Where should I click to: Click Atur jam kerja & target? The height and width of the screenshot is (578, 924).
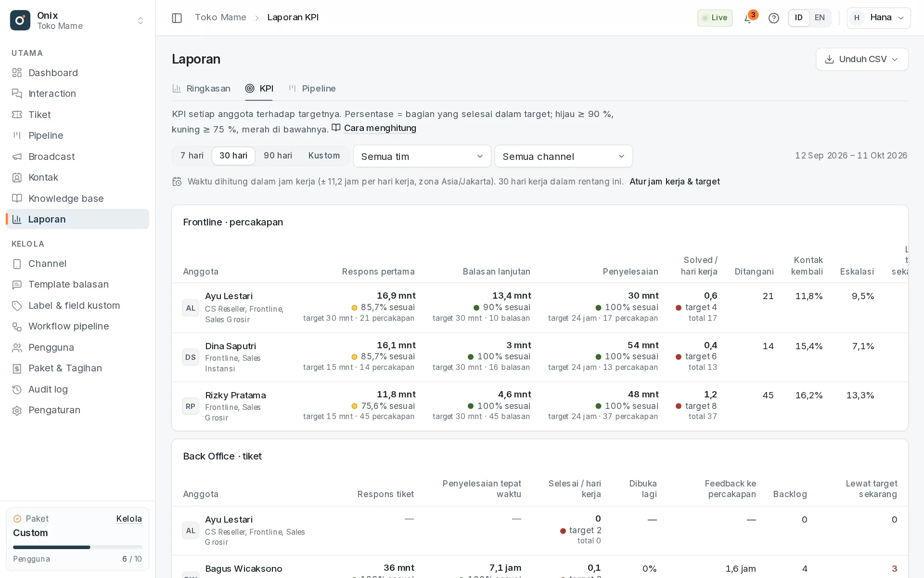675,182
